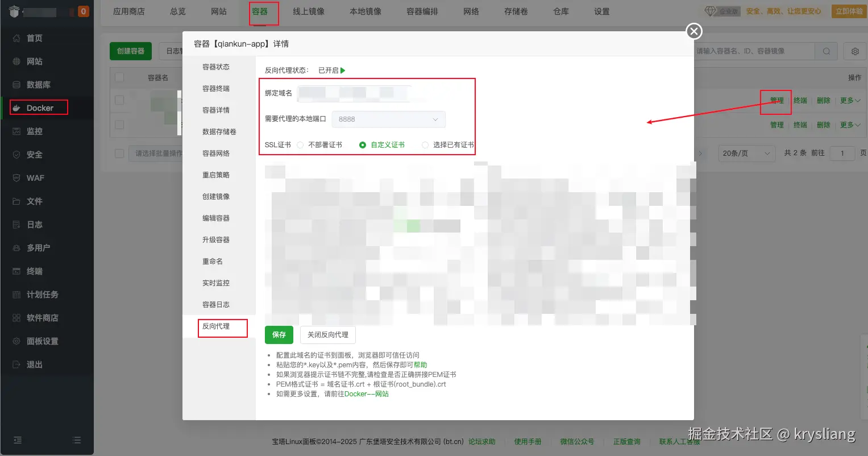Image resolution: width=868 pixels, height=456 pixels.
Task: Click the log icon beside 日志
Action: coord(16,225)
